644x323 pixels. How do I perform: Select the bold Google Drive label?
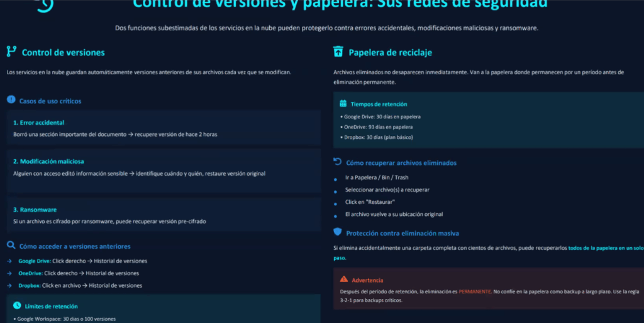(35, 261)
